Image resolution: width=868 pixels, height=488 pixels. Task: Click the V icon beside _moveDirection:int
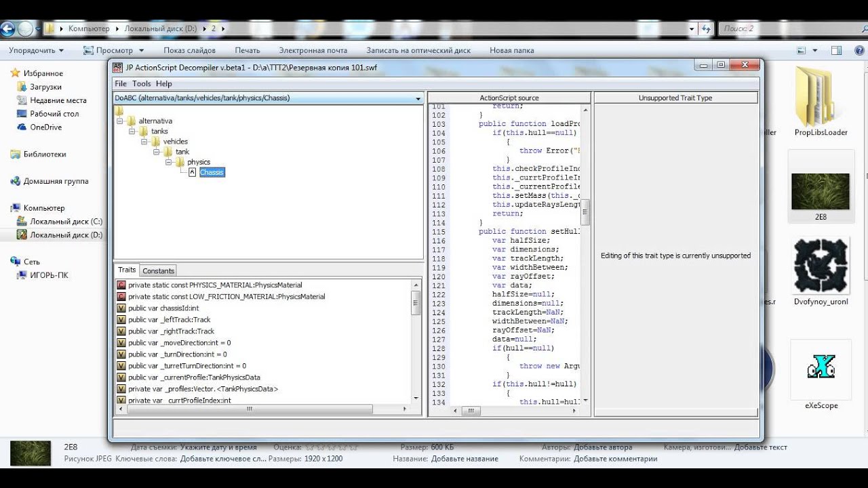121,343
